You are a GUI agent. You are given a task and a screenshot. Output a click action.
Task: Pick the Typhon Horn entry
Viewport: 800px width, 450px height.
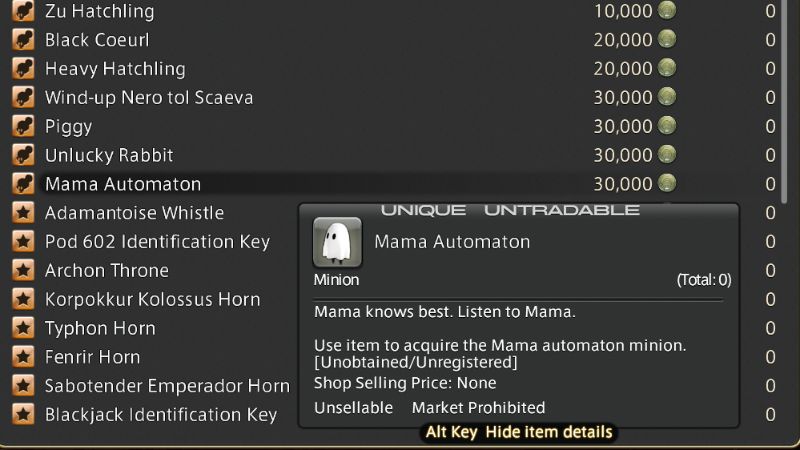(x=100, y=329)
